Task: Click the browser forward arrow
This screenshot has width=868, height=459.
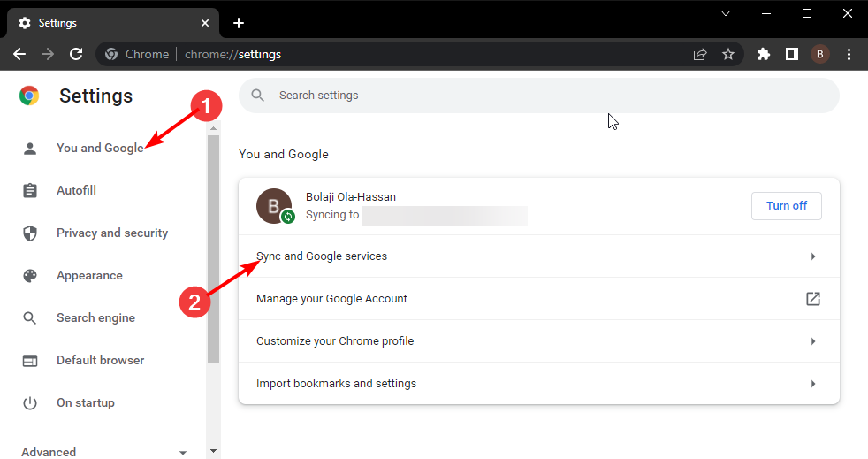Action: [48, 54]
